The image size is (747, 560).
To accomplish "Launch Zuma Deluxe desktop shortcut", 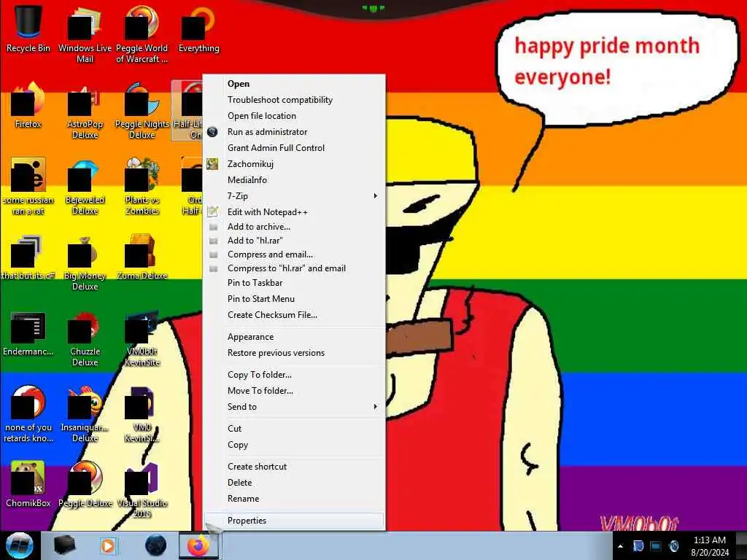I will coord(142,257).
